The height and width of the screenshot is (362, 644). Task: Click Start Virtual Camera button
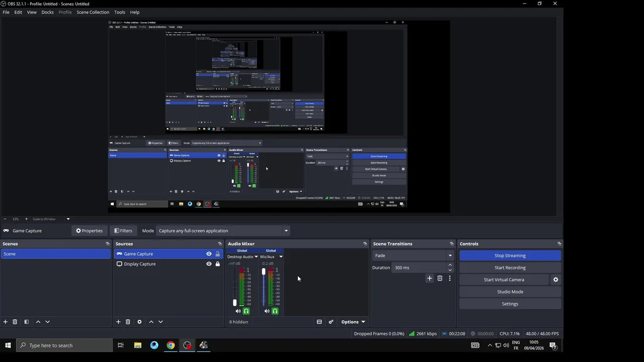tap(504, 280)
